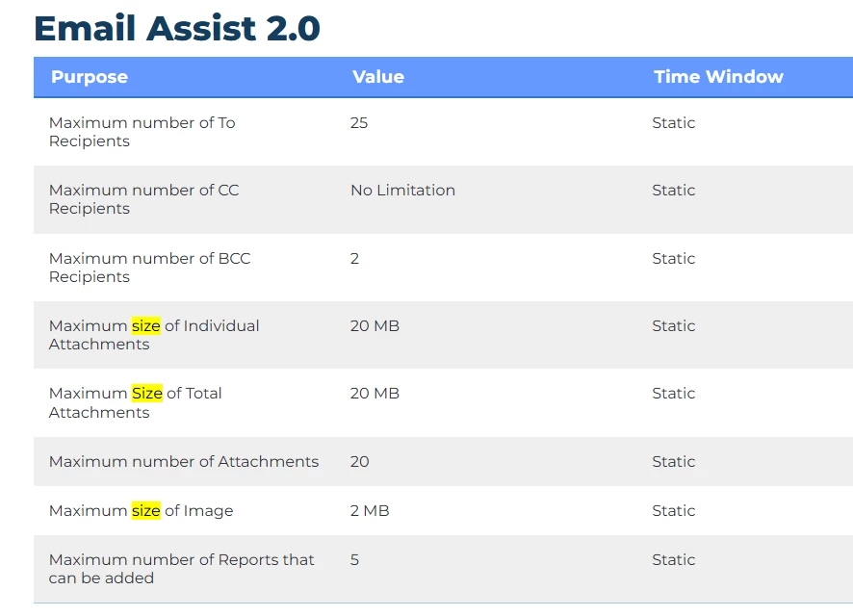Click the Email Assist 2.0 heading
This screenshot has width=853, height=616.
click(177, 28)
